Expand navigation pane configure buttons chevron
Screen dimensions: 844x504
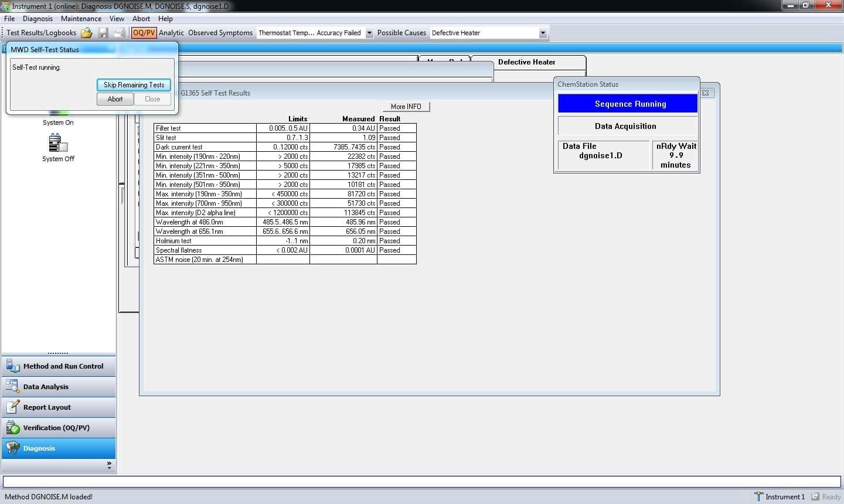coord(109,465)
